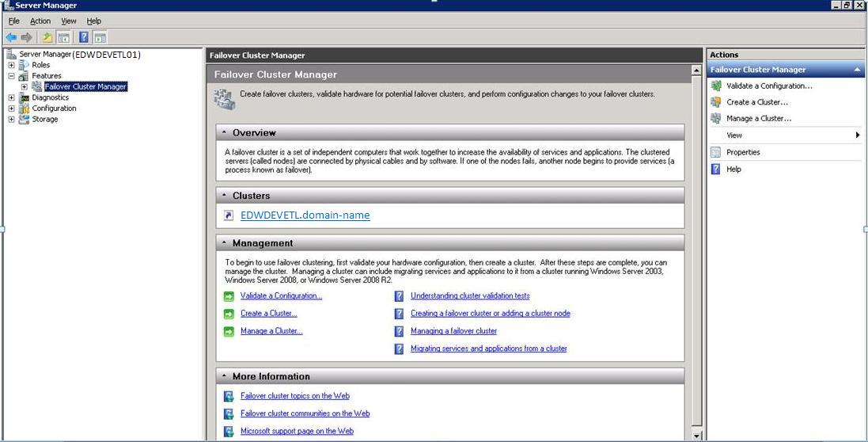Collapse the Overview section

coord(224,133)
